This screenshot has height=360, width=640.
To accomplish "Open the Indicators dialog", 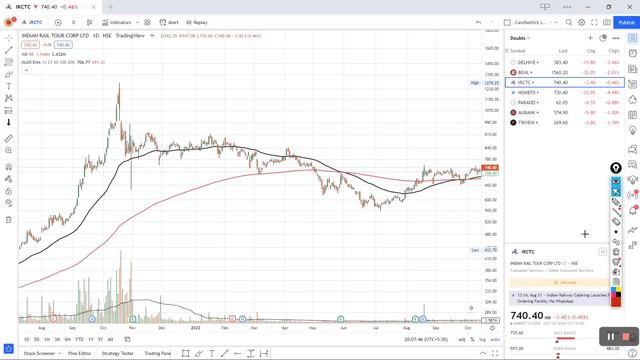I will point(117,22).
